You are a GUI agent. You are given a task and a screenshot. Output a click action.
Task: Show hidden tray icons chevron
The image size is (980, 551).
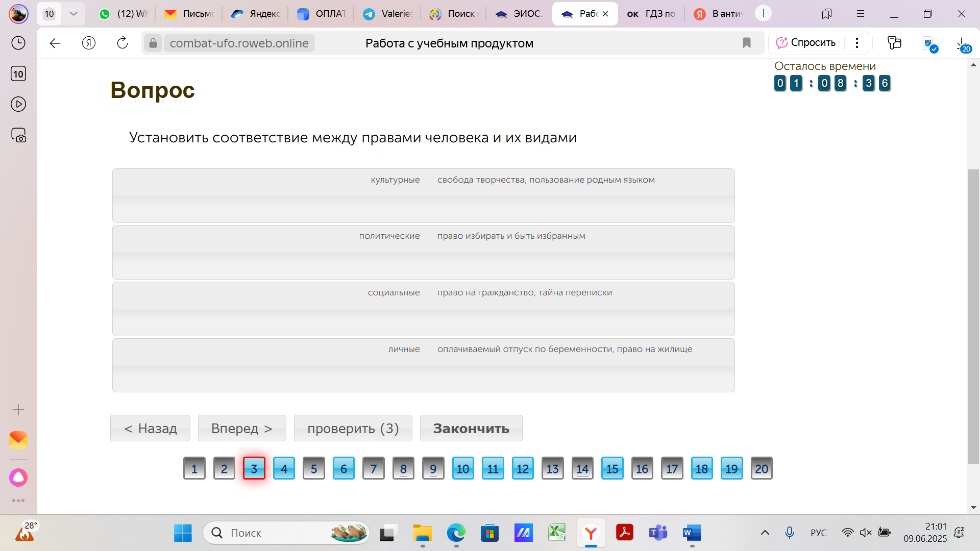[x=765, y=533]
